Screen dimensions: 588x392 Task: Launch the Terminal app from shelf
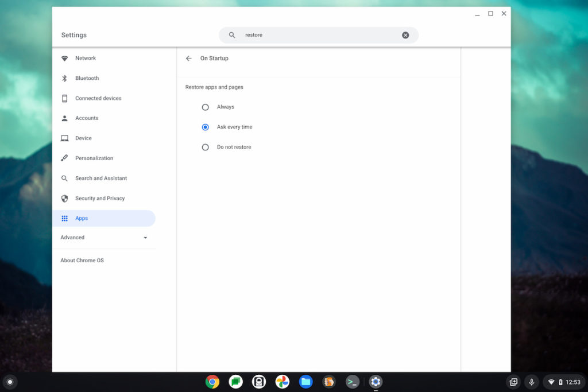click(x=352, y=382)
